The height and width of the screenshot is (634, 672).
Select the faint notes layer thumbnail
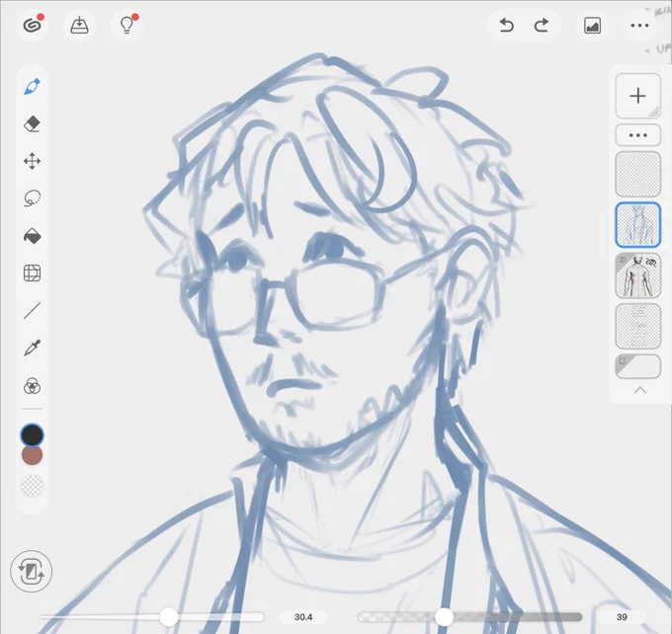[x=638, y=327]
